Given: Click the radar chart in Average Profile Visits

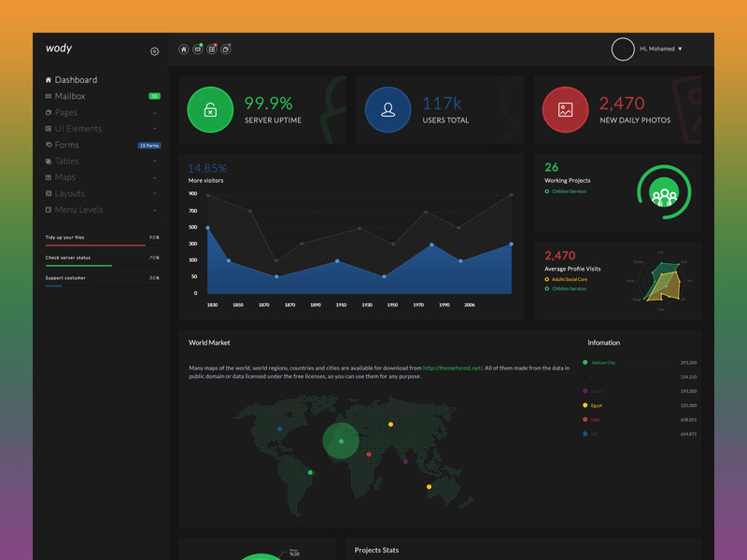Looking at the screenshot, I should (661, 281).
